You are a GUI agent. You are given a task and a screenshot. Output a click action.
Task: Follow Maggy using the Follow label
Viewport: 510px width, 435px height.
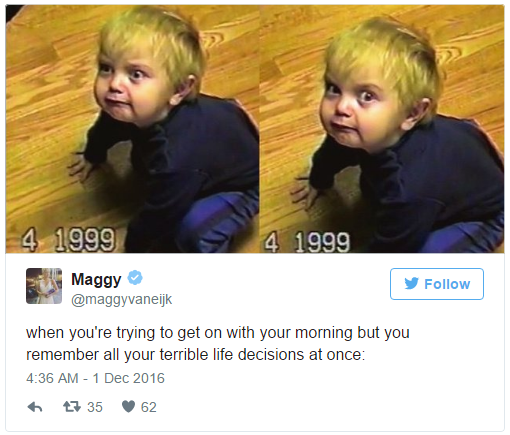click(447, 284)
